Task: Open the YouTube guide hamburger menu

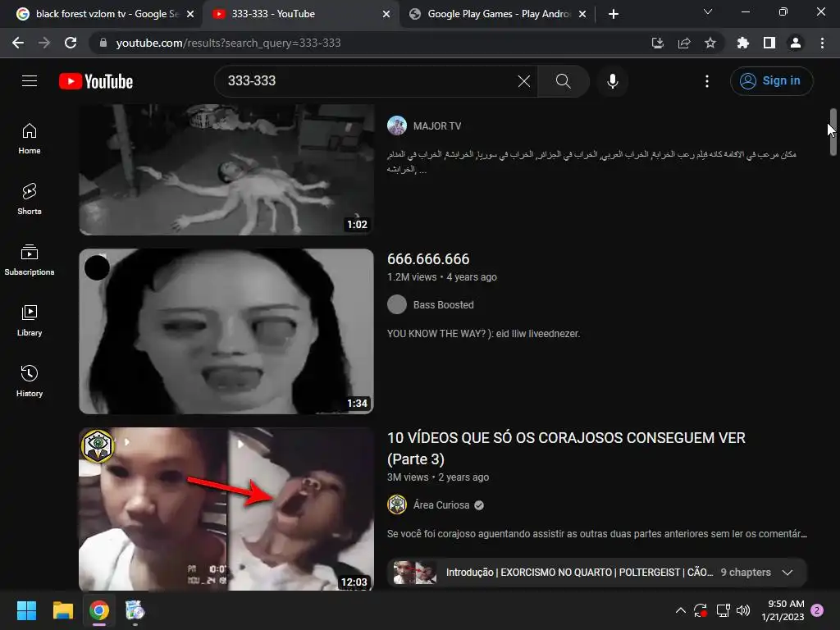Action: coord(30,81)
